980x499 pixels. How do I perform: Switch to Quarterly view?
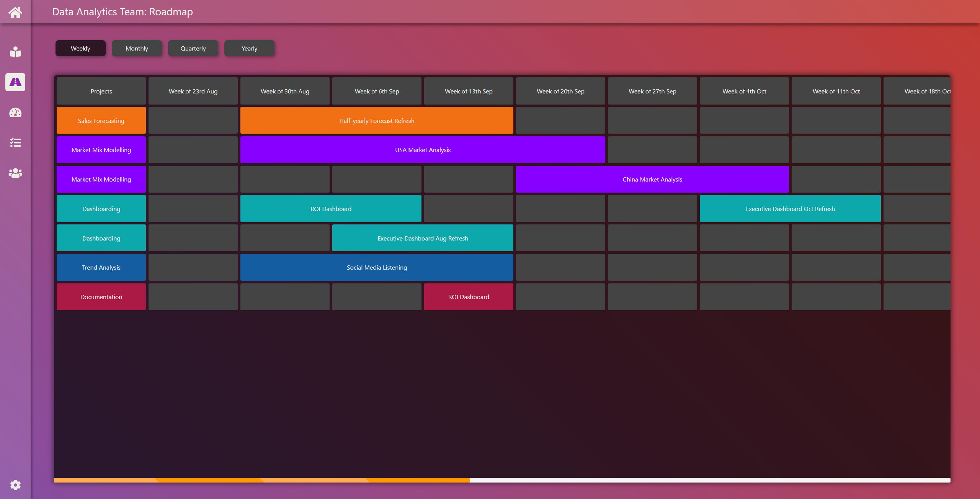(193, 48)
